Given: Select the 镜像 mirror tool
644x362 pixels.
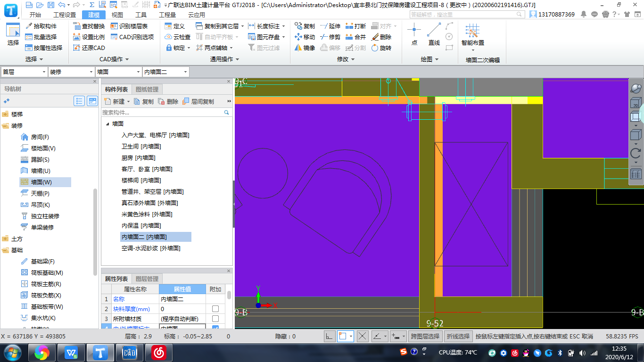Looking at the screenshot, I should [305, 48].
